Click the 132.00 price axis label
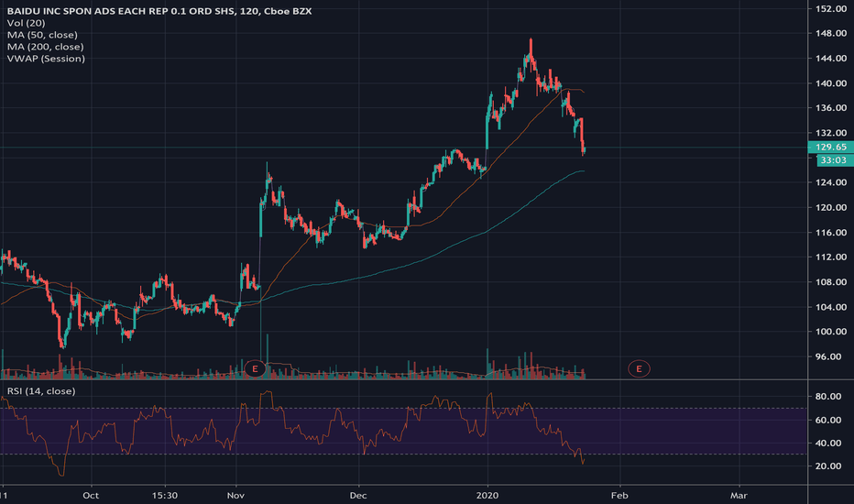 pyautogui.click(x=830, y=133)
